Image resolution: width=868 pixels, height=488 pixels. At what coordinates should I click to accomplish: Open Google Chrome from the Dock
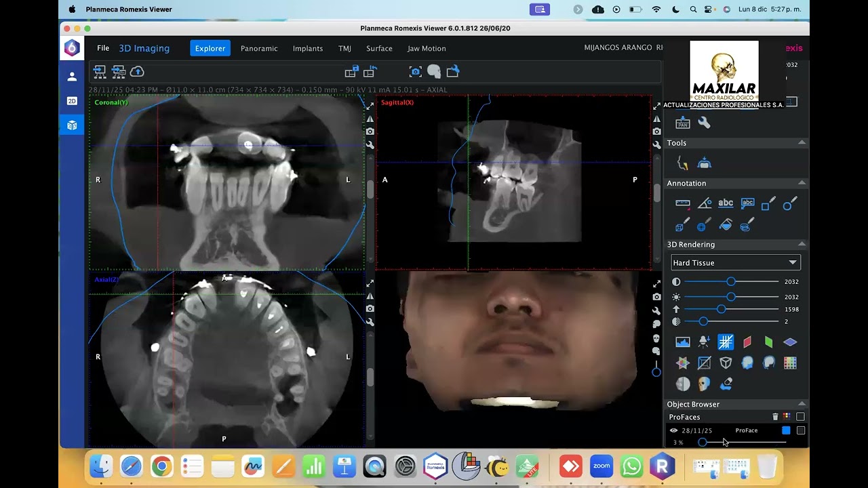[161, 466]
